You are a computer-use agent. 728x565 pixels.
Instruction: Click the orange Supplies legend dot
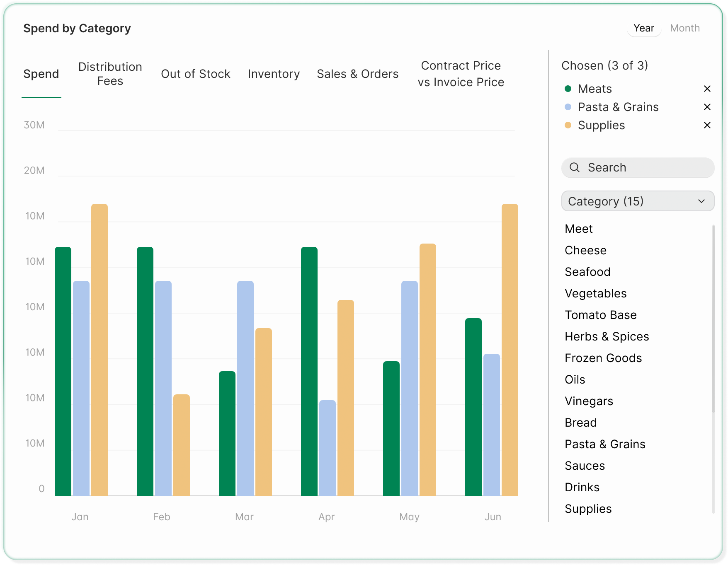[x=568, y=125]
